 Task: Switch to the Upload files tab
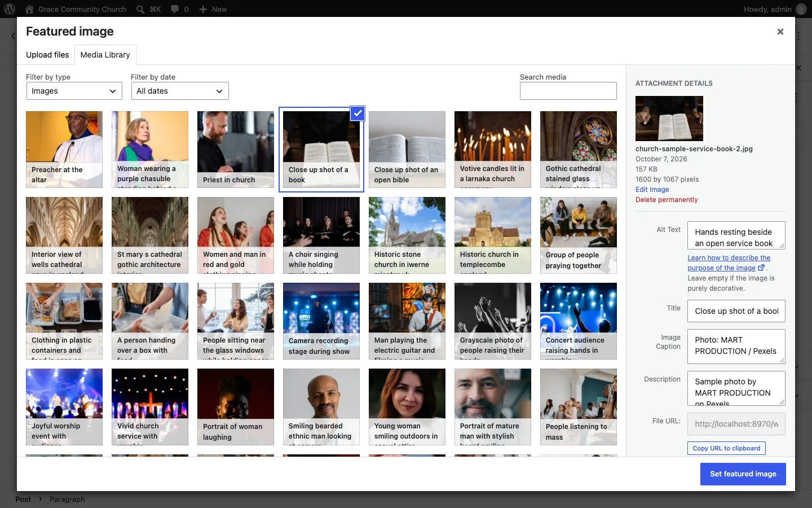click(x=47, y=55)
